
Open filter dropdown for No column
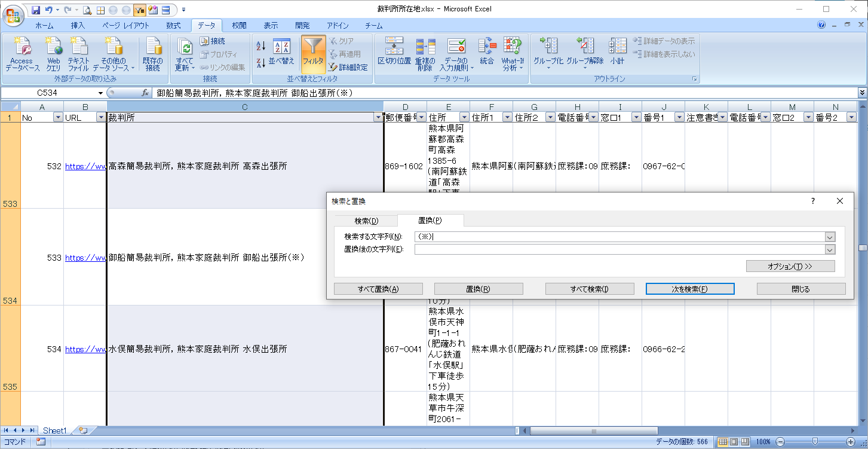click(58, 118)
